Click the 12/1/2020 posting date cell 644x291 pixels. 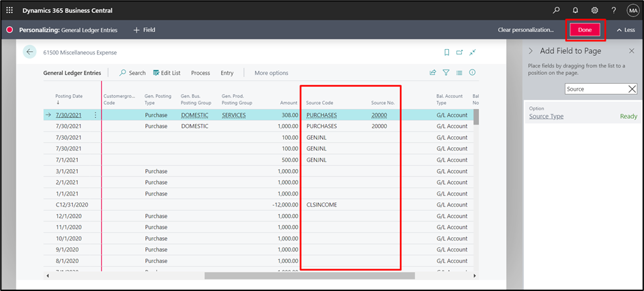coord(69,216)
